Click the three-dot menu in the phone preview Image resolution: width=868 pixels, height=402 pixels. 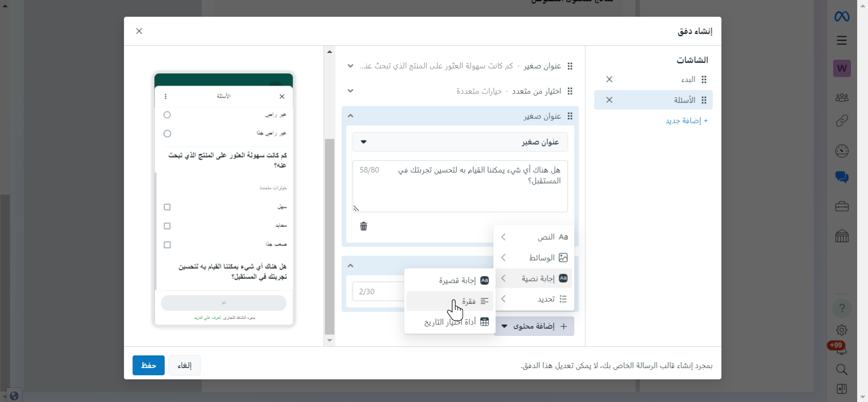[165, 96]
